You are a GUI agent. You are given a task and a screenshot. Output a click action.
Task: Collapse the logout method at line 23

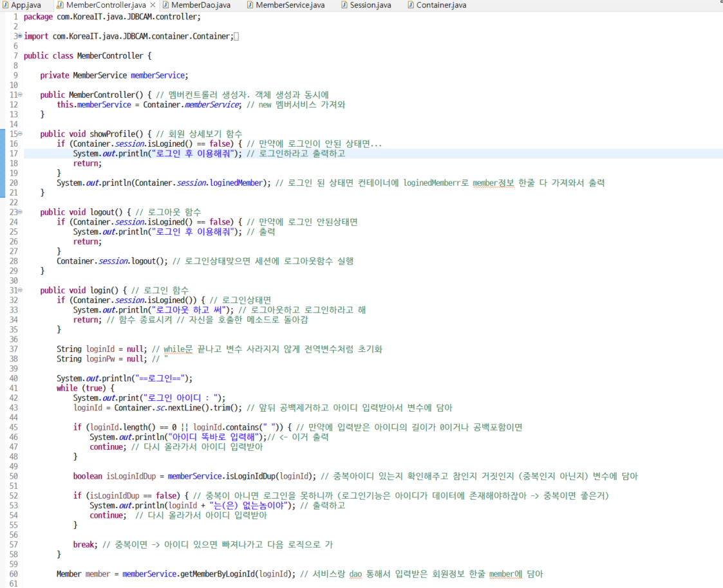pos(20,212)
